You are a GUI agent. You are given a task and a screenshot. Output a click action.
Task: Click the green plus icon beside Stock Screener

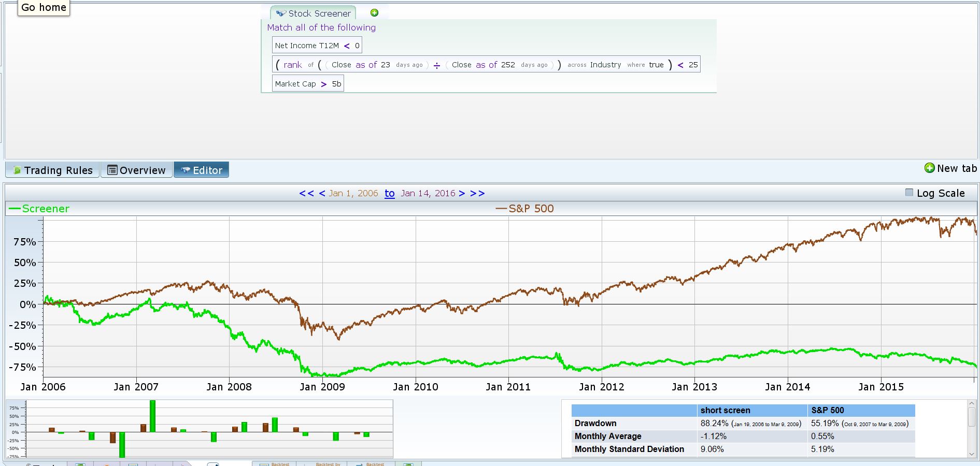click(374, 13)
